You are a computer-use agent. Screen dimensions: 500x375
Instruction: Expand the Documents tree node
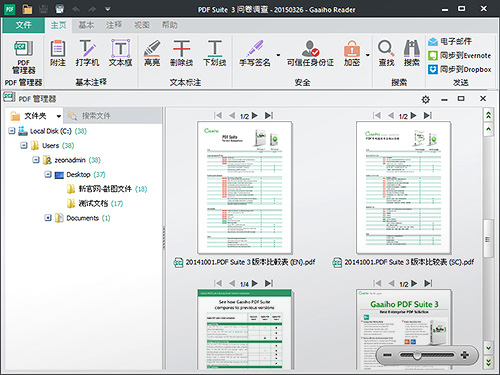48,218
